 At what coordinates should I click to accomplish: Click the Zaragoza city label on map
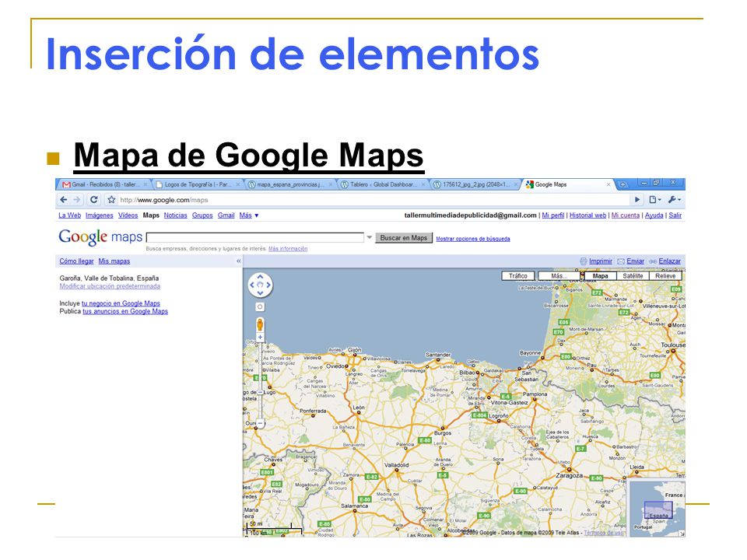569,475
